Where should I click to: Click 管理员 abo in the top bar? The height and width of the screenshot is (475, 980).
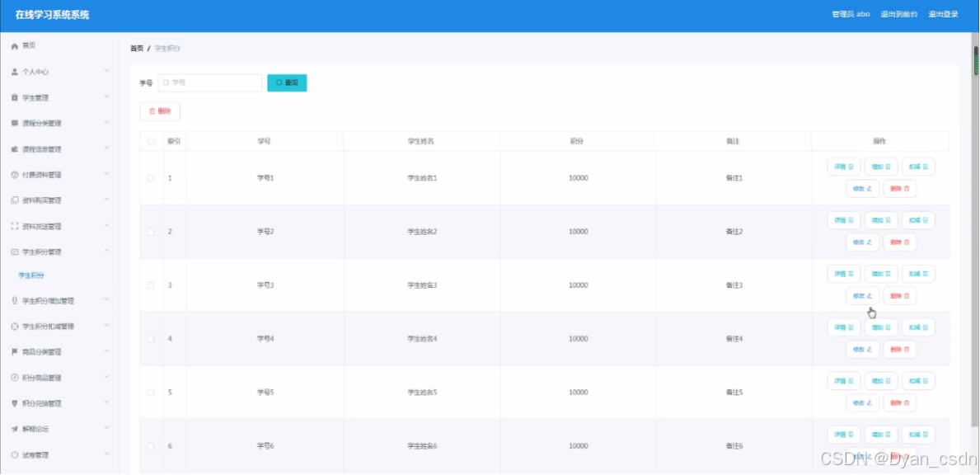(x=851, y=14)
